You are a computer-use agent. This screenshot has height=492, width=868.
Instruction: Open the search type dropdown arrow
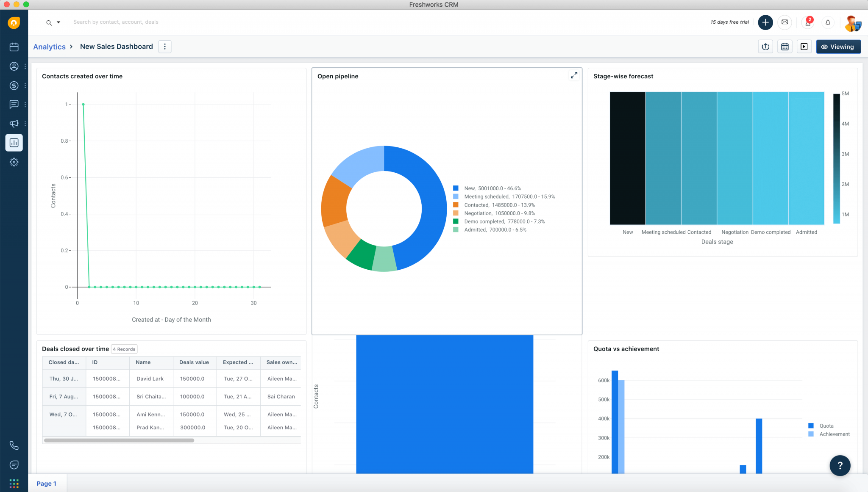pos(59,22)
